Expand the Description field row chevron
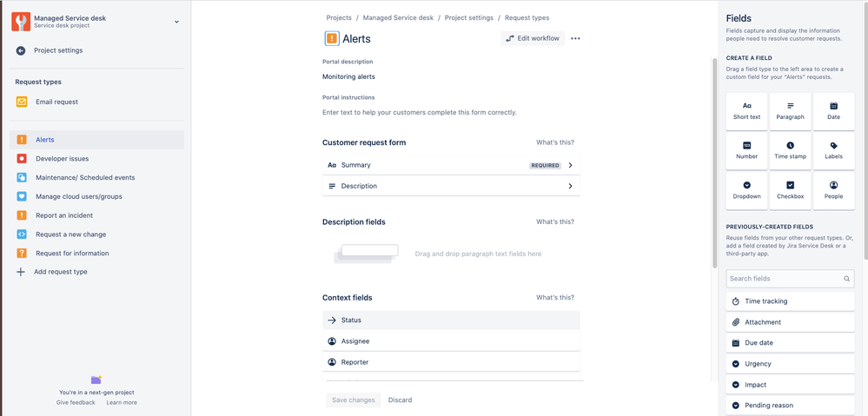The image size is (868, 416). [x=570, y=187]
